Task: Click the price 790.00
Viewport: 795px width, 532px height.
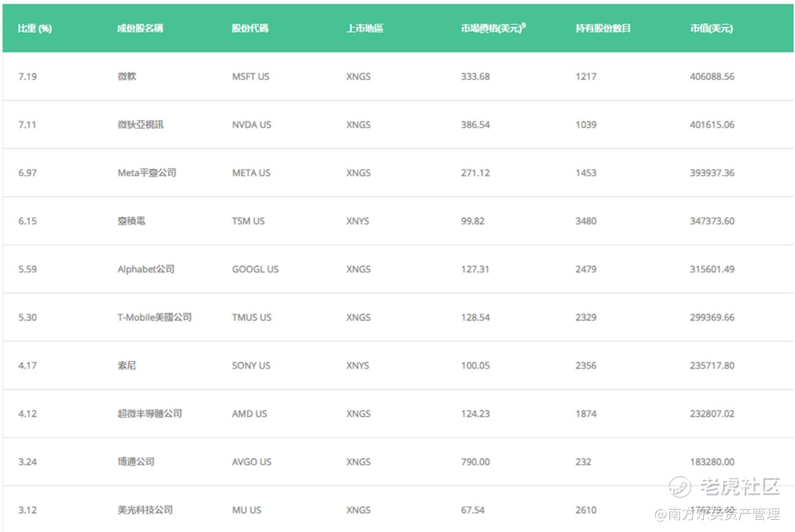Action: pyautogui.click(x=476, y=462)
